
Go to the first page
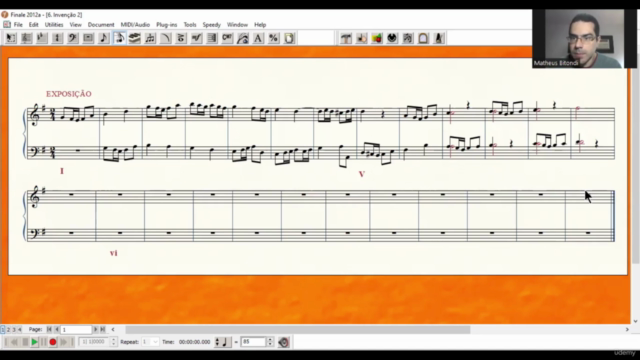49,329
